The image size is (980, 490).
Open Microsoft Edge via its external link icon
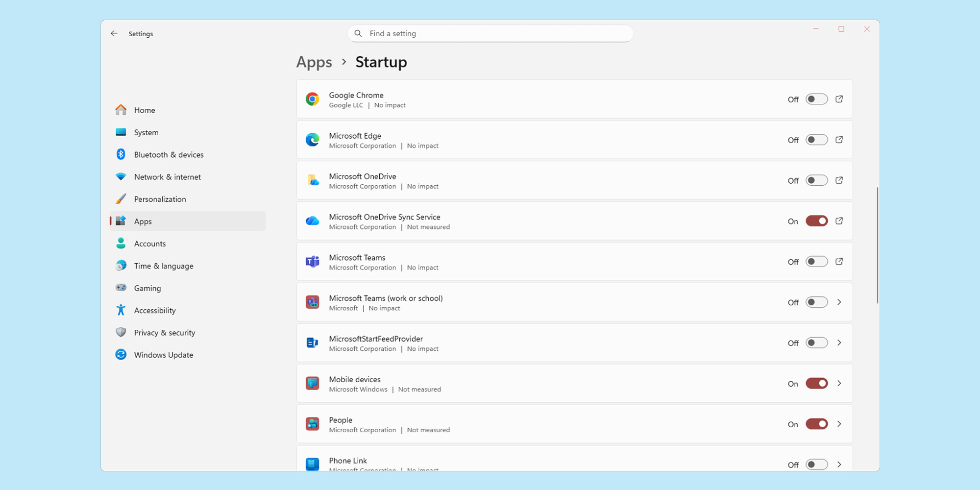pyautogui.click(x=839, y=140)
